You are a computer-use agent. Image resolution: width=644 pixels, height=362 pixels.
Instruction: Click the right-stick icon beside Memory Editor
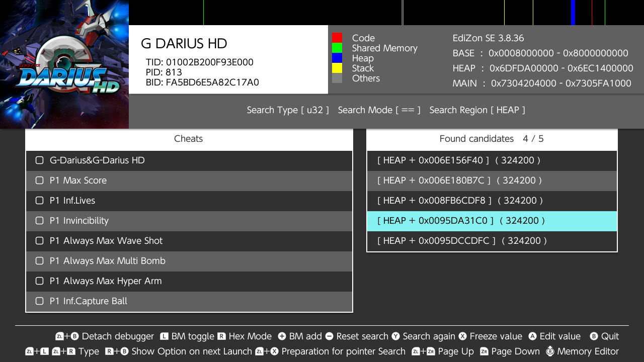[550, 351]
